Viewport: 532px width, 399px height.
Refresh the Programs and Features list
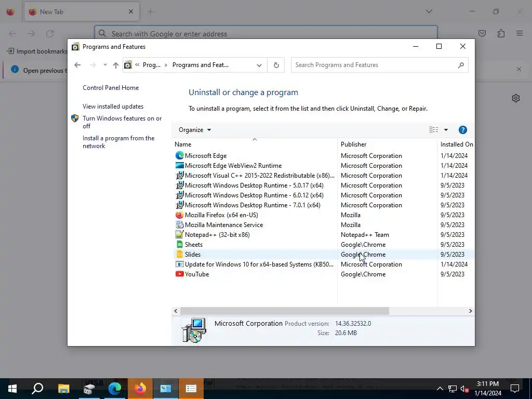pos(276,65)
